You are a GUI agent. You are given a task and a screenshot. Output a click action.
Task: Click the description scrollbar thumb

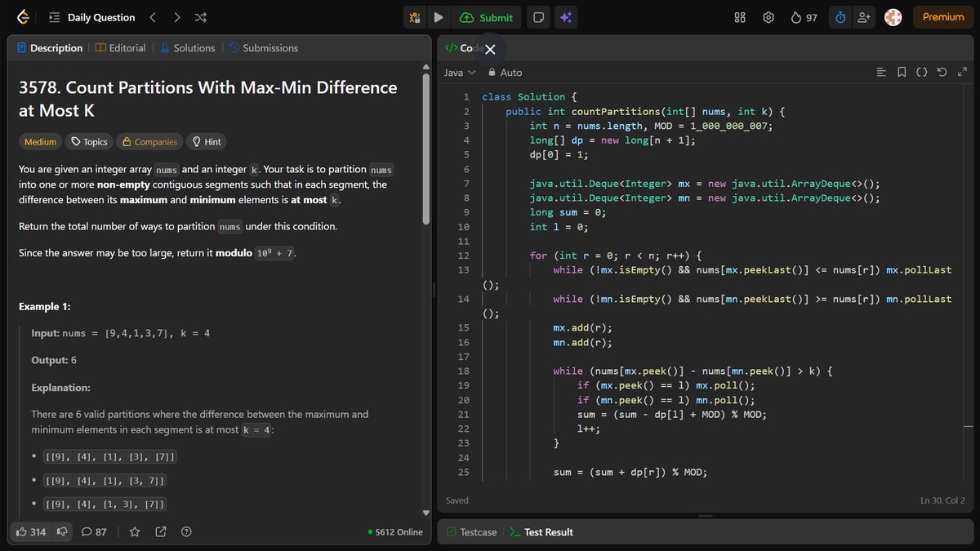[x=425, y=149]
